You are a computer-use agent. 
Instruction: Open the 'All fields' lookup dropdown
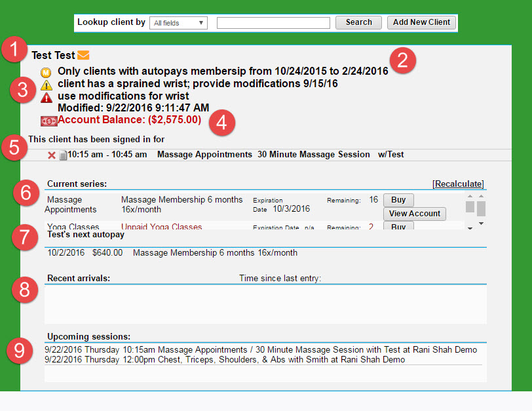(178, 23)
